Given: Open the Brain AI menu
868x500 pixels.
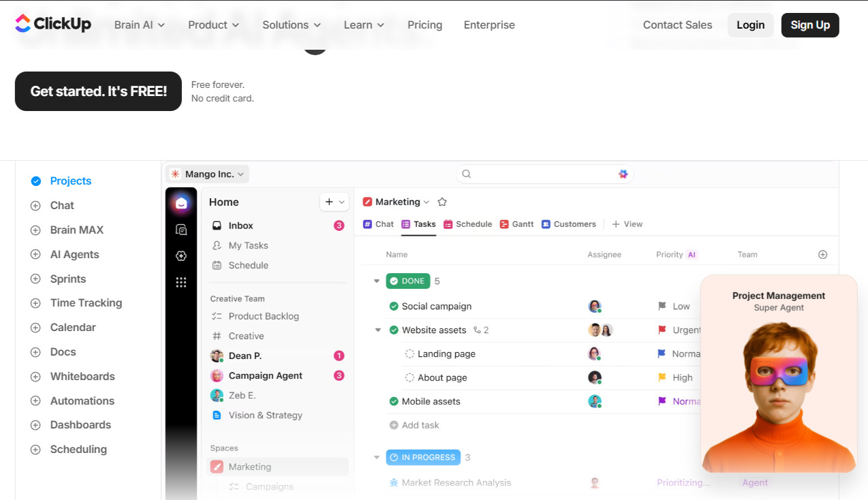Looking at the screenshot, I should pyautogui.click(x=140, y=25).
